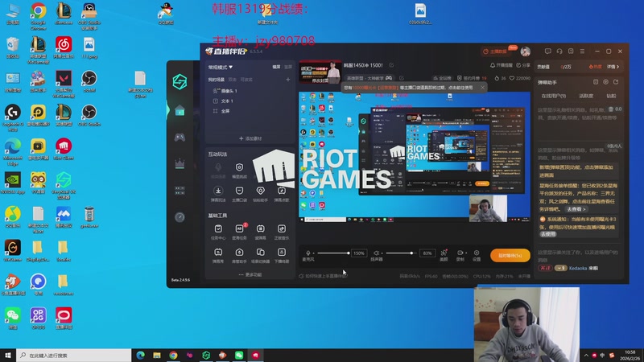
Task: Open Microsoft Edge from the taskbar
Action: click(140, 356)
